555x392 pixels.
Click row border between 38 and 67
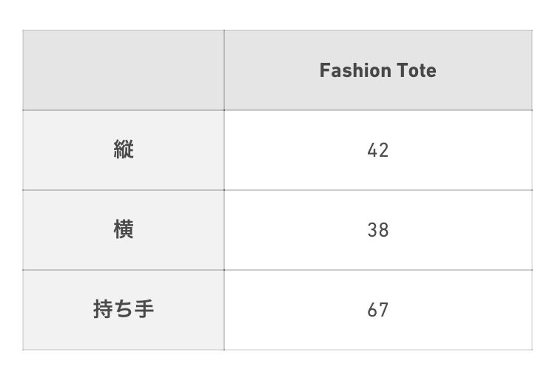377,270
